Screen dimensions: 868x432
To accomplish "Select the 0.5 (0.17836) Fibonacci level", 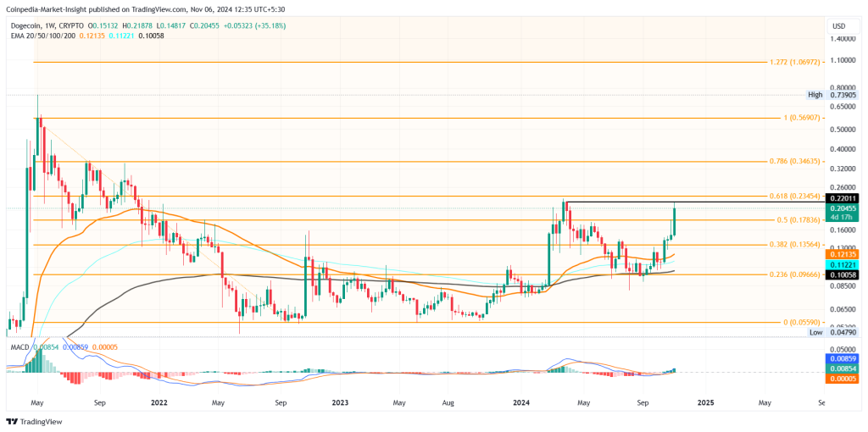I will point(798,220).
